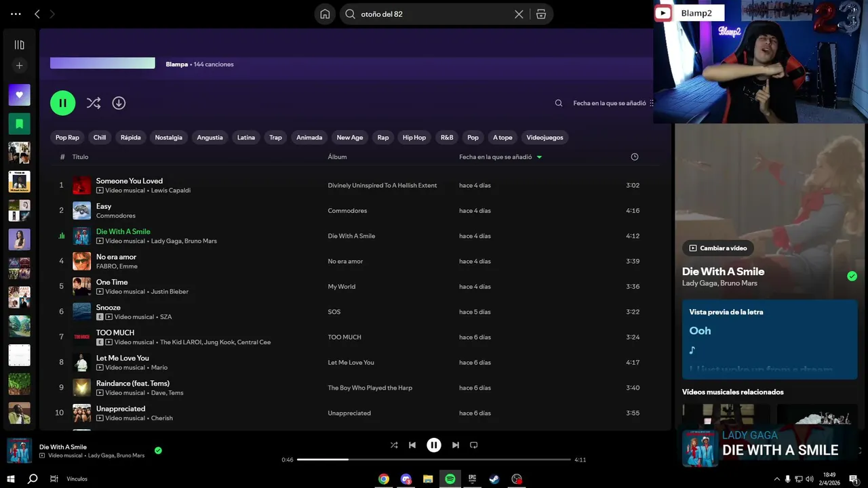Screen dimensions: 868x488
Task: Select Let Me Love You track title
Action: click(x=123, y=358)
